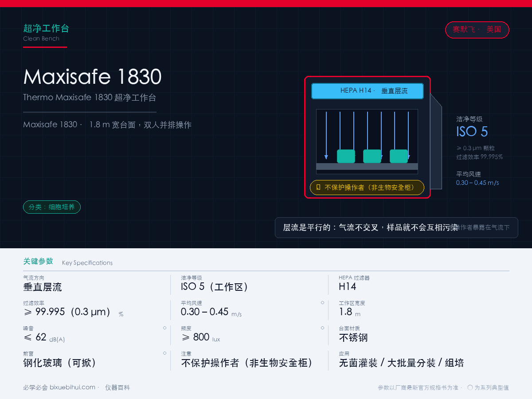The width and height of the screenshot is (532, 399).
Task: Click the large blue ISO 5 value
Action: [x=472, y=132]
